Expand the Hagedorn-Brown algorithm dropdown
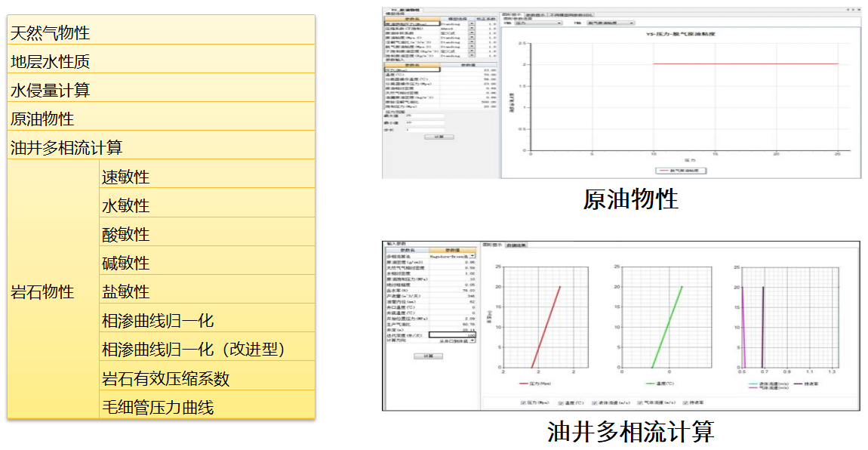This screenshot has width=868, height=450. pyautogui.click(x=473, y=257)
